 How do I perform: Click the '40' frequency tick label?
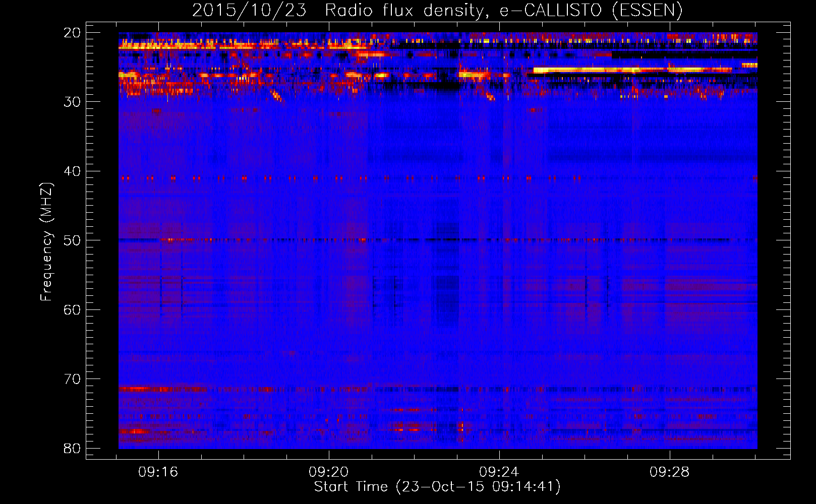[73, 171]
